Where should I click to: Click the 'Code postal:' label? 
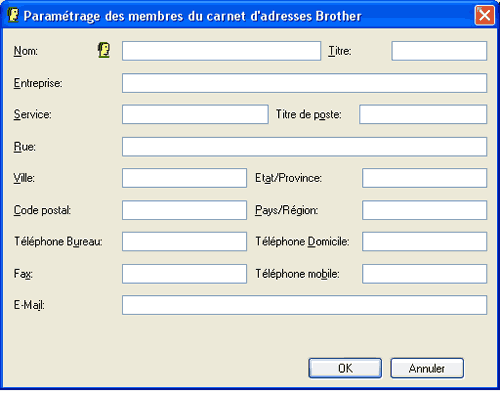[42, 210]
